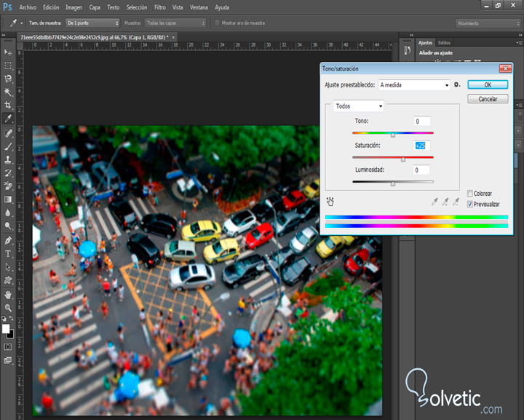Close the open document tab
Image resolution: width=524 pixels, height=420 pixels.
173,37
